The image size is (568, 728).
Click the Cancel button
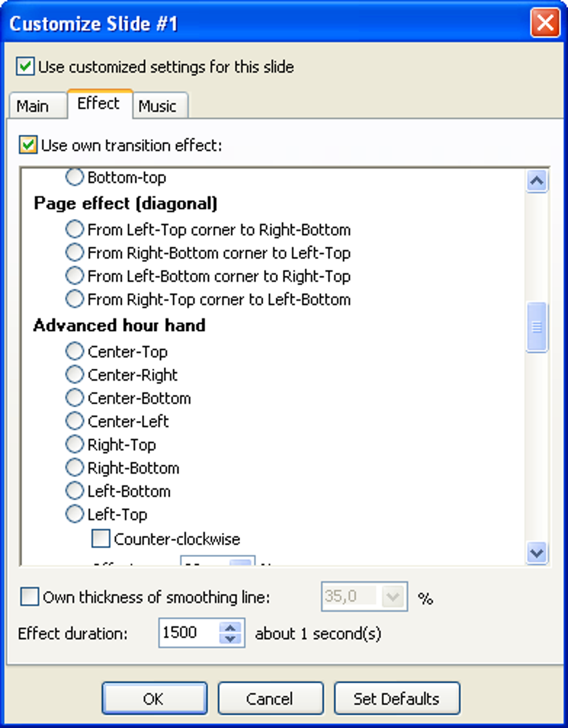pyautogui.click(x=270, y=698)
